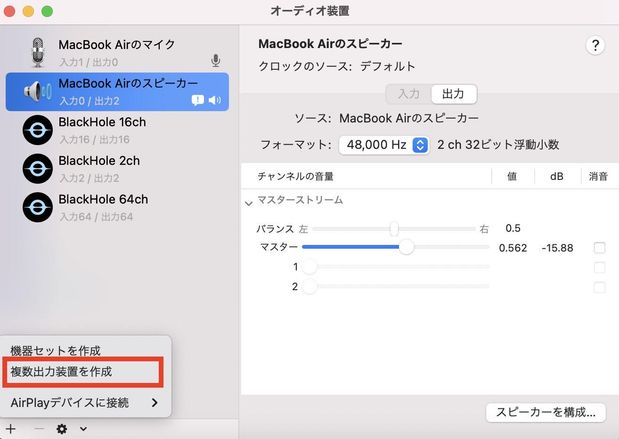The width and height of the screenshot is (619, 439).
Task: Select BlackHole 2ch in device list
Action: (x=117, y=169)
